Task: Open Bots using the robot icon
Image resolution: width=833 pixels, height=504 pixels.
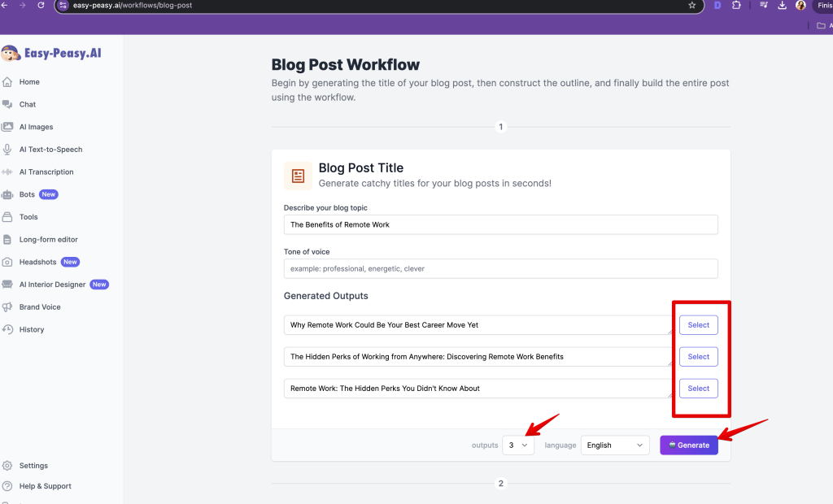Action: coord(7,195)
